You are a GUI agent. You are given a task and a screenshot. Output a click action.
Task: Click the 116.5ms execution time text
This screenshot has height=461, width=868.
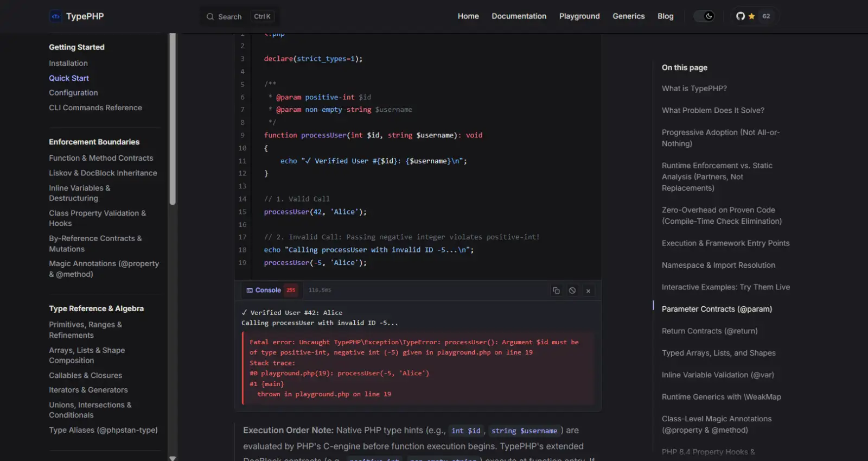click(320, 290)
